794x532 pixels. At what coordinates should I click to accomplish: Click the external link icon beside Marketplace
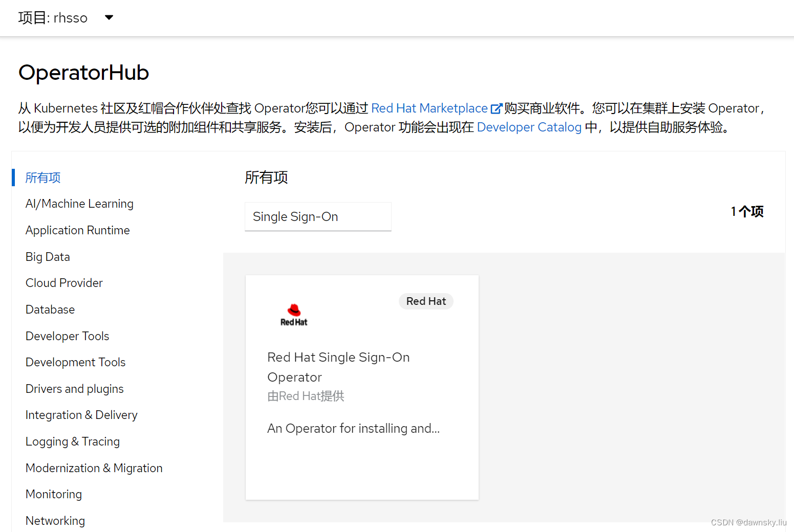(496, 108)
